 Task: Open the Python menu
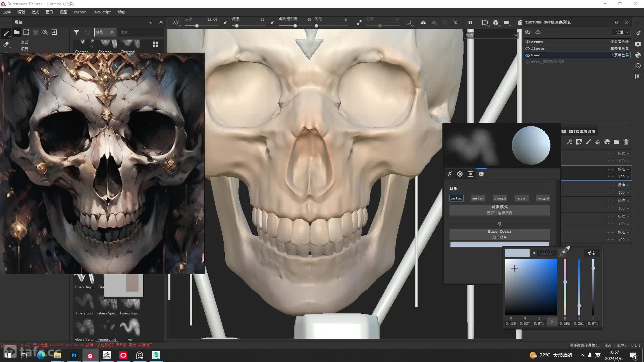pyautogui.click(x=80, y=12)
